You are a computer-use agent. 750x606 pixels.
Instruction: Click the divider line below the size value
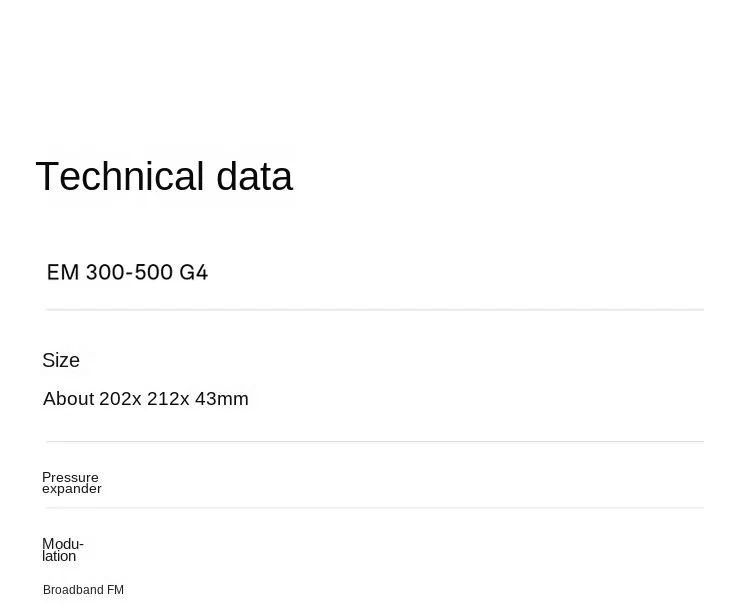[375, 441]
